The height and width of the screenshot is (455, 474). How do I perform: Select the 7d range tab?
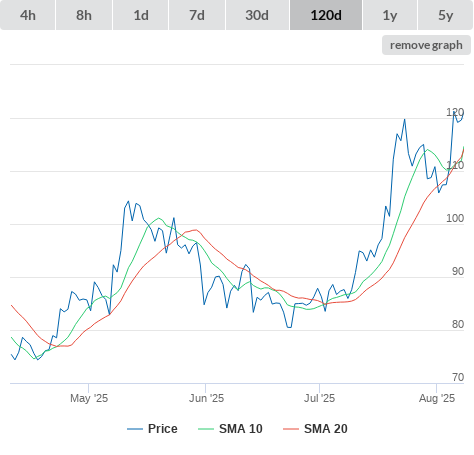[x=197, y=15]
